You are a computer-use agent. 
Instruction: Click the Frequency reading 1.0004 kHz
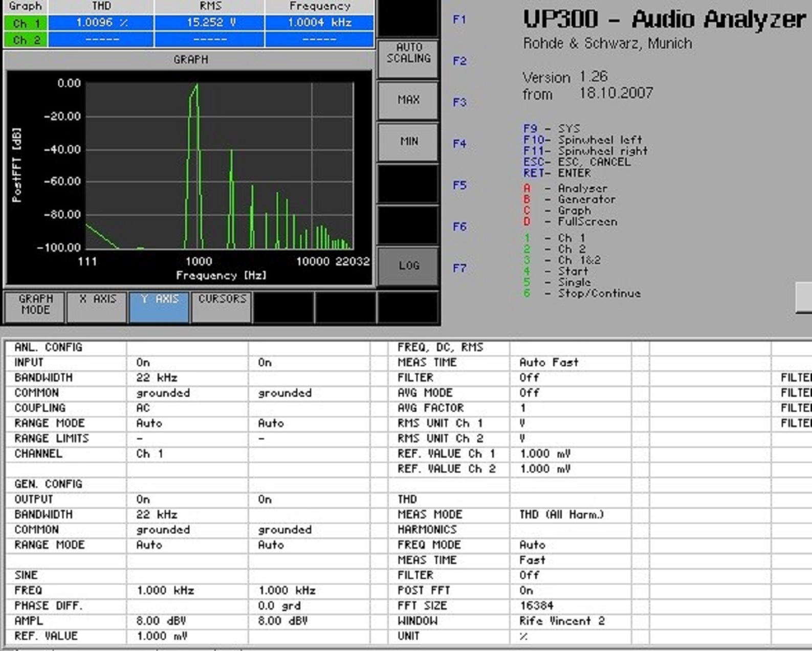point(320,23)
